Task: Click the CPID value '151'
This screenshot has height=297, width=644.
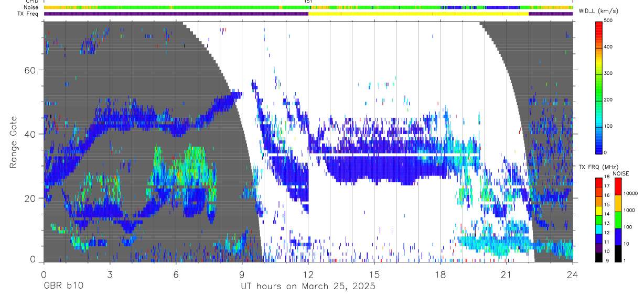Action: (308, 2)
